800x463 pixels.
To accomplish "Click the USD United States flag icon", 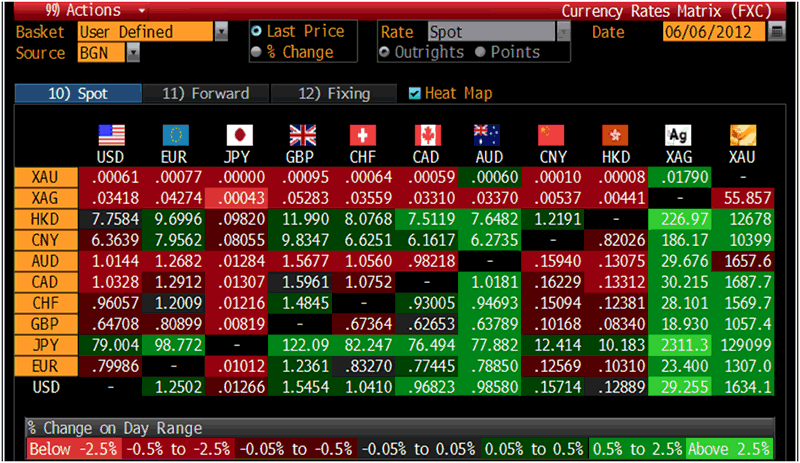I will (x=112, y=135).
